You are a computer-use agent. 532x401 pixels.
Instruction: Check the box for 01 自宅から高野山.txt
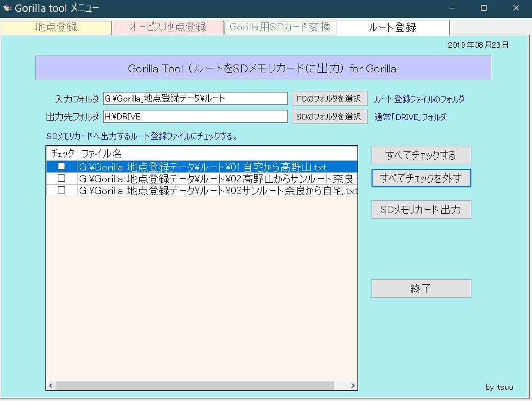click(62, 167)
